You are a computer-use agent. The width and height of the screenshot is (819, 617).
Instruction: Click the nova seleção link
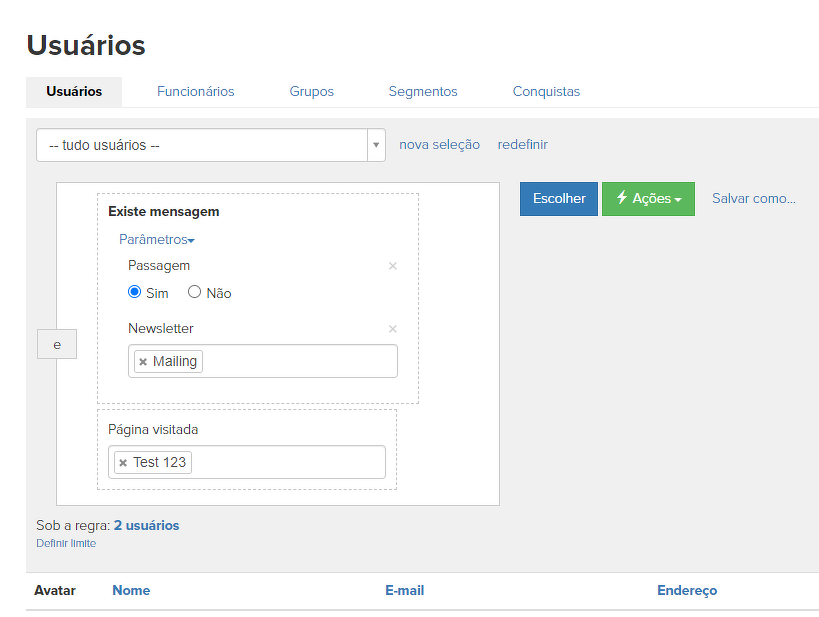pyautogui.click(x=439, y=145)
